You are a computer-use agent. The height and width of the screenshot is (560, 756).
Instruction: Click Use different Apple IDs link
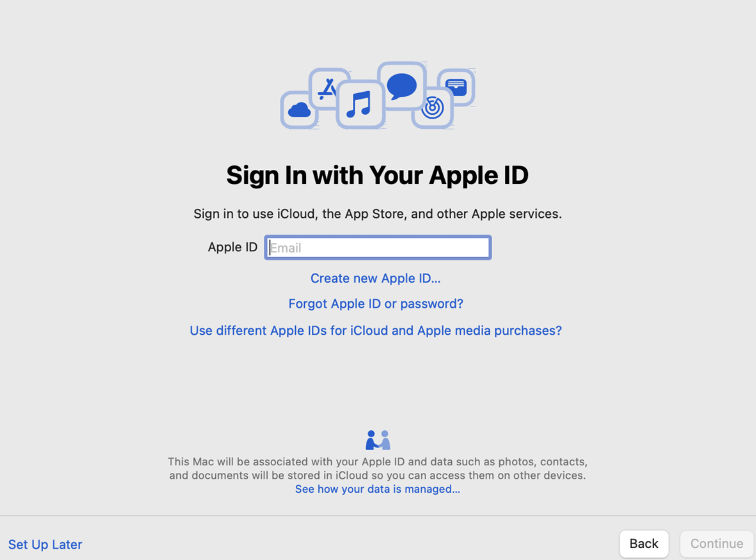(x=375, y=331)
